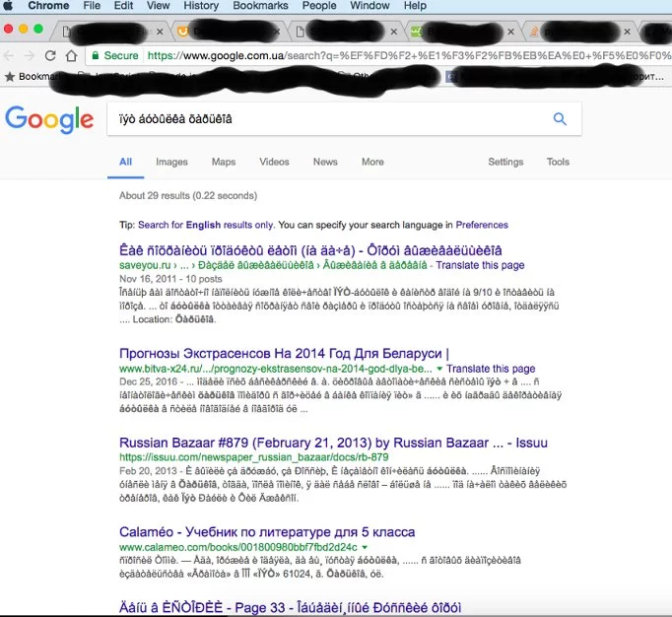Open the People menu
The height and width of the screenshot is (617, 672).
click(x=319, y=6)
